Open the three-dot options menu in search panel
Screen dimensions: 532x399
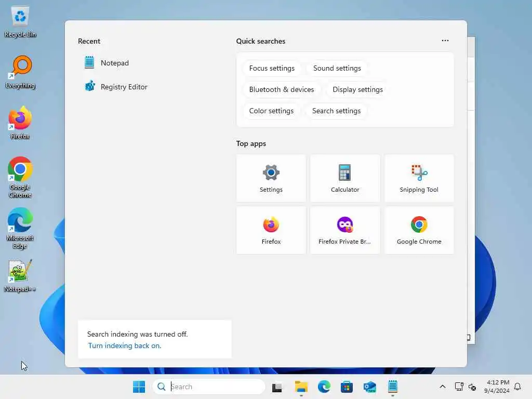click(445, 41)
